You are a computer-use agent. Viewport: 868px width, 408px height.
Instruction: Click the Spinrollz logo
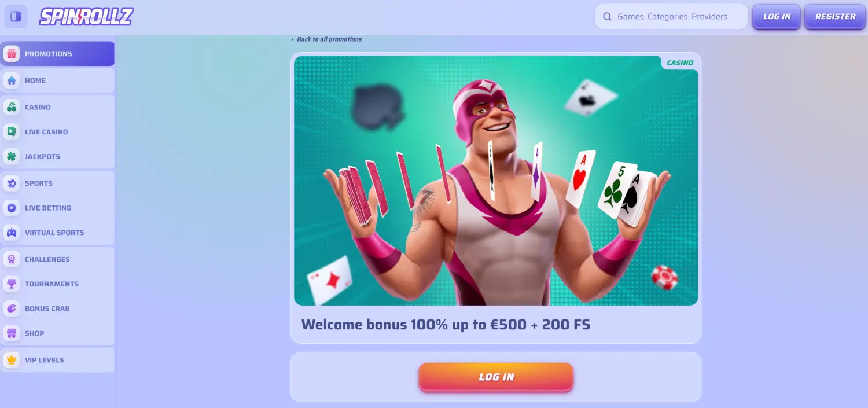(x=86, y=17)
